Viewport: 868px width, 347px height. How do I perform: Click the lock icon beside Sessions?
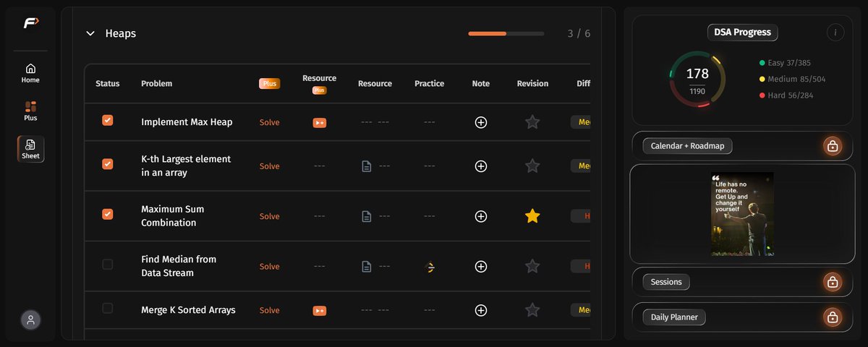(x=833, y=282)
